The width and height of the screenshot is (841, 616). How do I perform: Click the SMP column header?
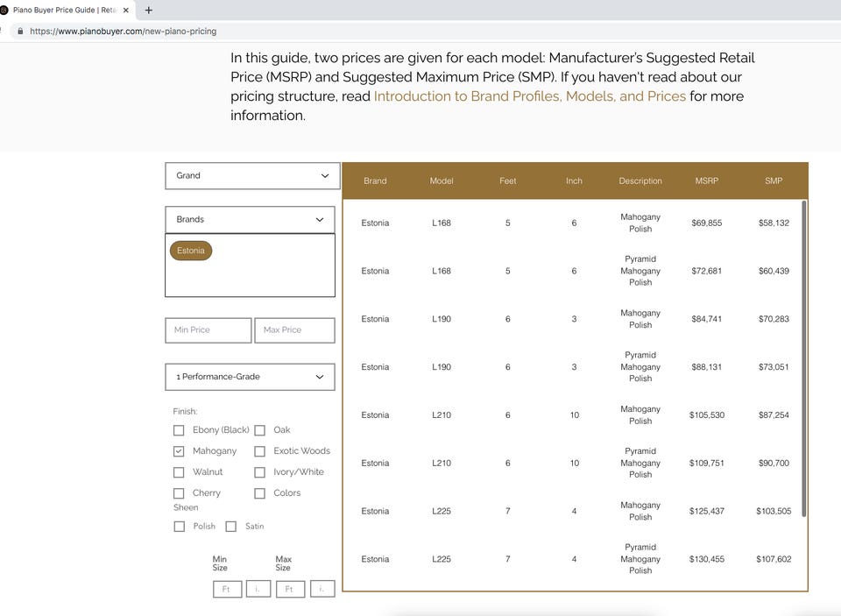point(774,181)
